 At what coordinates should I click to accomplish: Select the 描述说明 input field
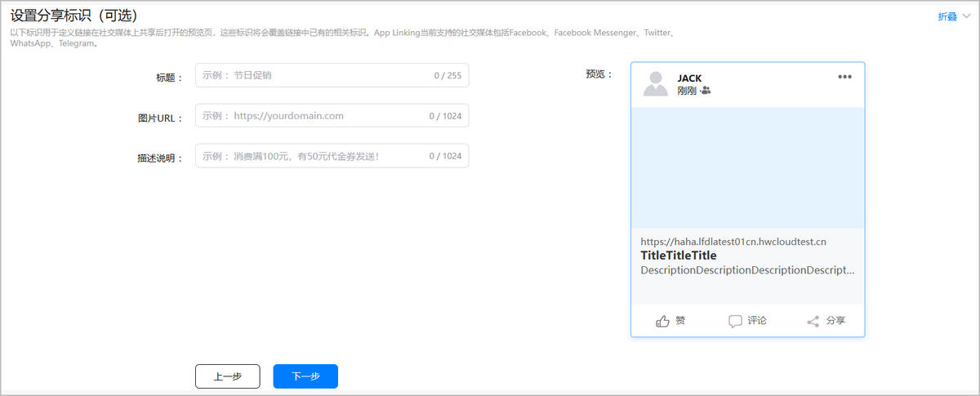[x=314, y=156]
